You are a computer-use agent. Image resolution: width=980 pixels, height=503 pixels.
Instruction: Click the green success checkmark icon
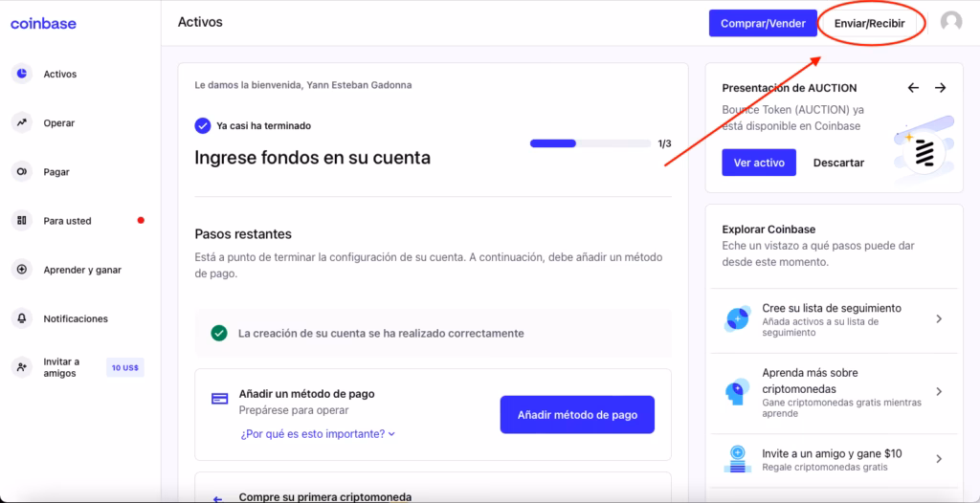tap(219, 333)
